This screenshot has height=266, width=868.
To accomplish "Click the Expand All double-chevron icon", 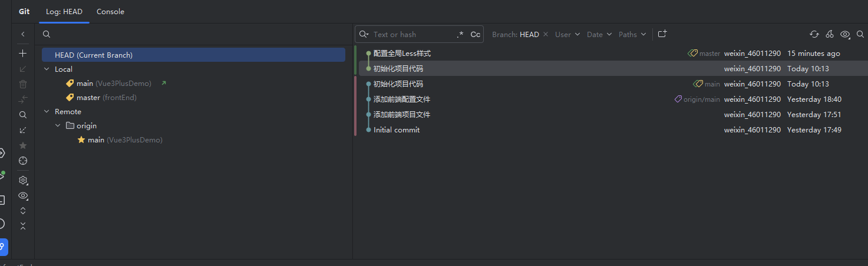I will point(23,211).
